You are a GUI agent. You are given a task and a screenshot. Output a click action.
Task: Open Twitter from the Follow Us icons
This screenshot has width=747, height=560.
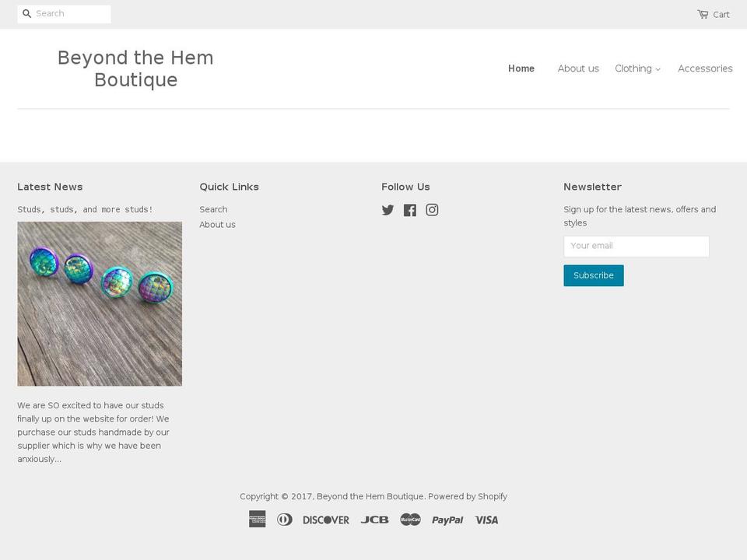(388, 209)
